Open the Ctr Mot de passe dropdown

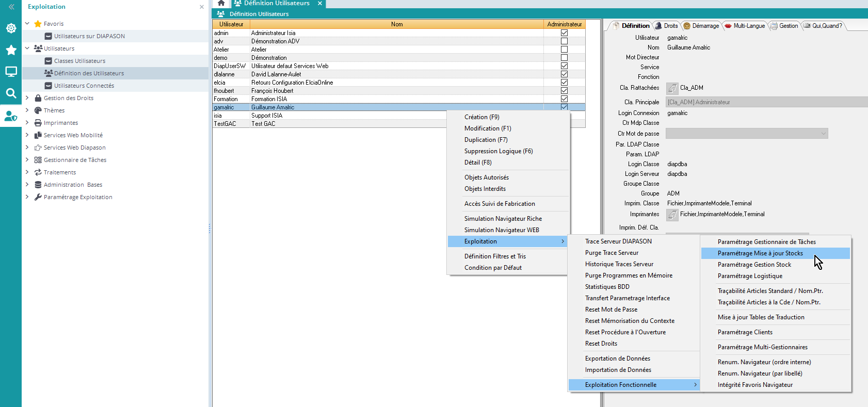[823, 134]
